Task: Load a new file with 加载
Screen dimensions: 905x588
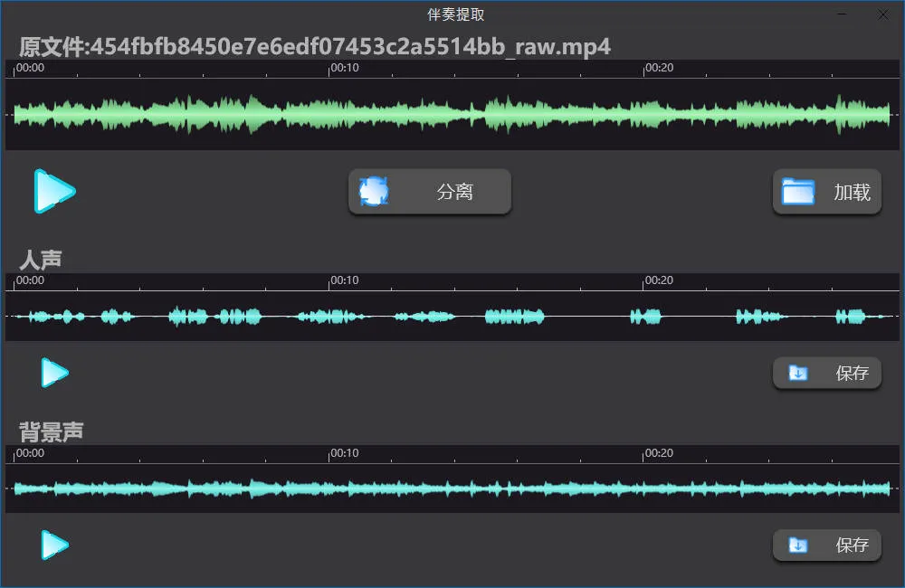Action: coord(828,191)
